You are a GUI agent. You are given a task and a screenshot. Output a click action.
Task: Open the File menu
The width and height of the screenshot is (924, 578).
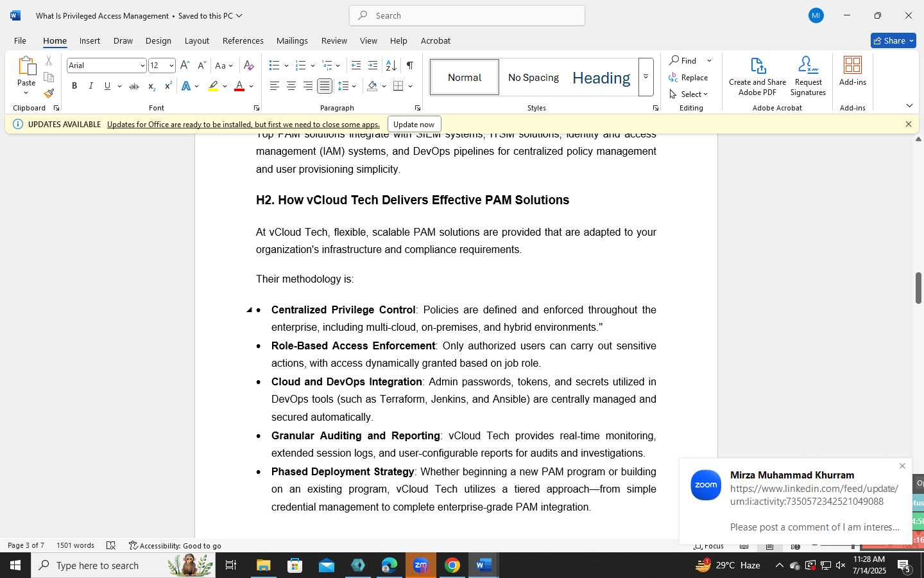coord(20,40)
